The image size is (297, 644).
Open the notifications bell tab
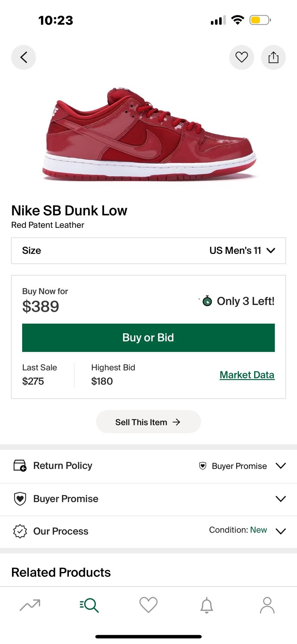(x=207, y=605)
